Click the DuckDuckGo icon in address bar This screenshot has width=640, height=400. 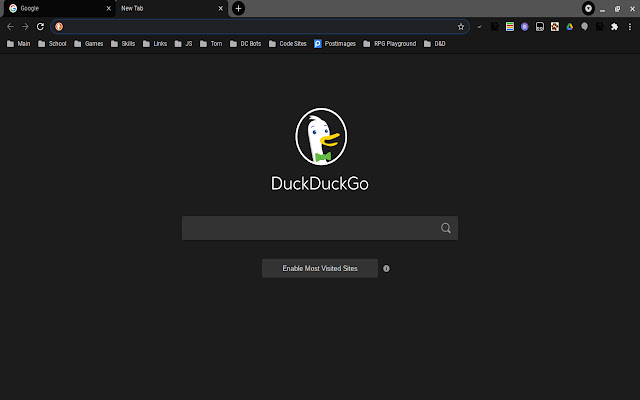[x=59, y=27]
